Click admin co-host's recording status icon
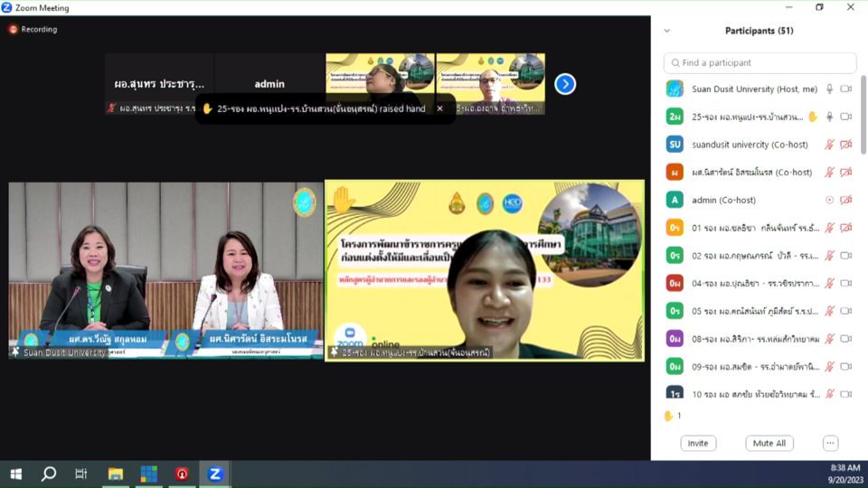The width and height of the screenshot is (868, 488). click(x=829, y=200)
